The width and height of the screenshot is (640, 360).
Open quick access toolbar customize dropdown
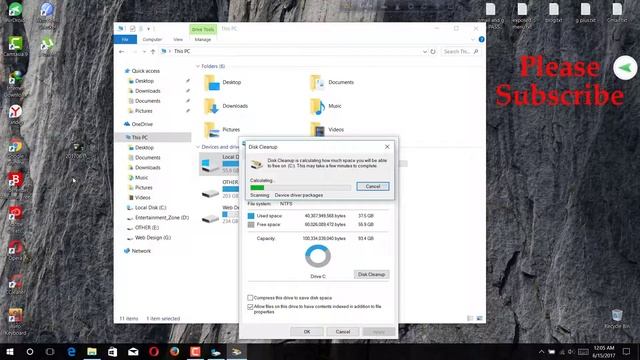pyautogui.click(x=149, y=29)
